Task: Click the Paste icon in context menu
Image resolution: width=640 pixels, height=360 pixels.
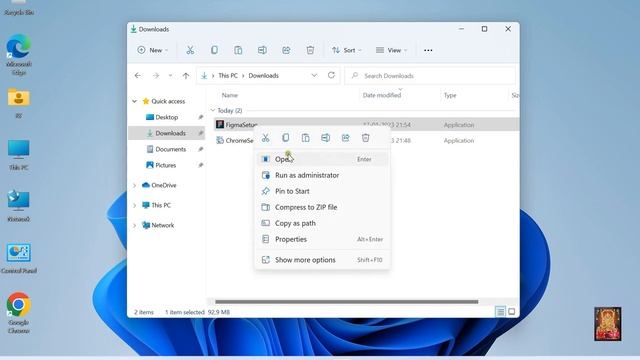Action: click(305, 138)
